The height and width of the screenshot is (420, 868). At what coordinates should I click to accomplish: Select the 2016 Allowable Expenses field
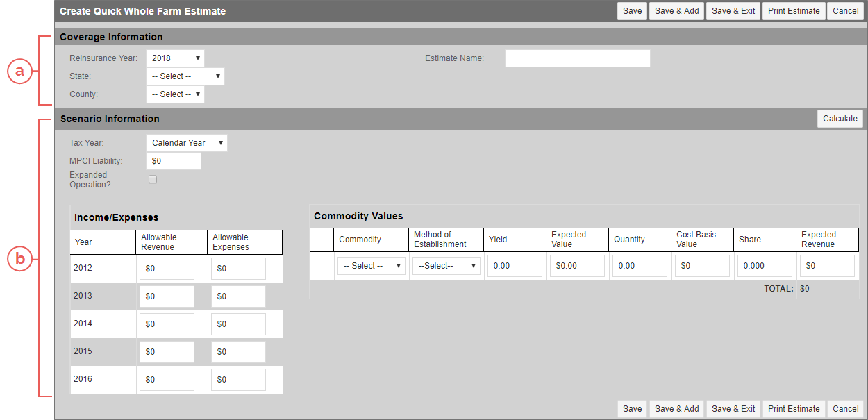237,379
